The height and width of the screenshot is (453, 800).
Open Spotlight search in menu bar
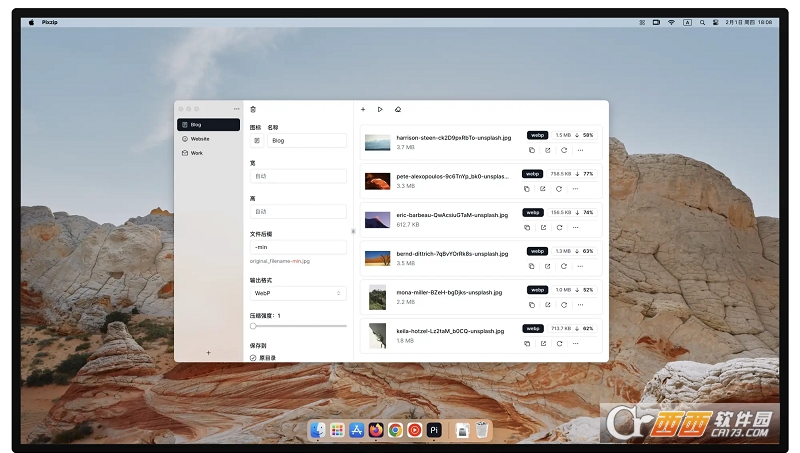(x=702, y=22)
